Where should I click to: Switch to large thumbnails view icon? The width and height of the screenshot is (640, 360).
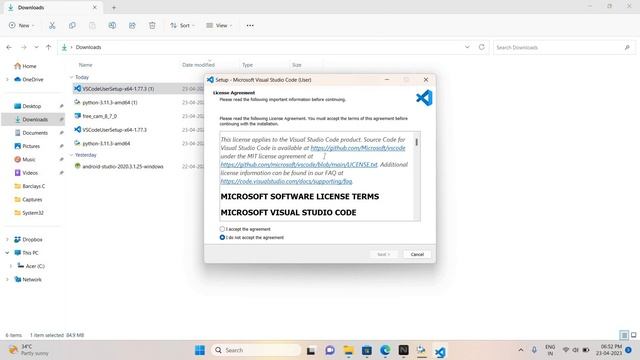click(633, 335)
